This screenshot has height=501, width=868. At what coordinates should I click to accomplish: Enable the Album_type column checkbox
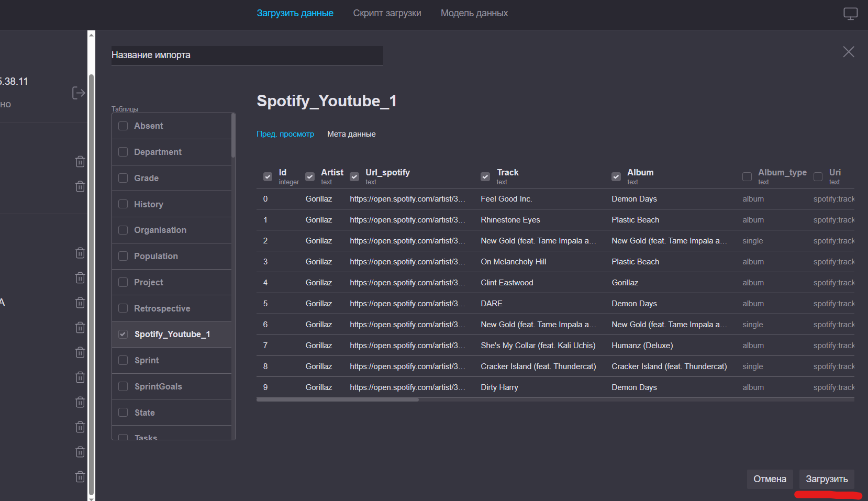tap(747, 177)
